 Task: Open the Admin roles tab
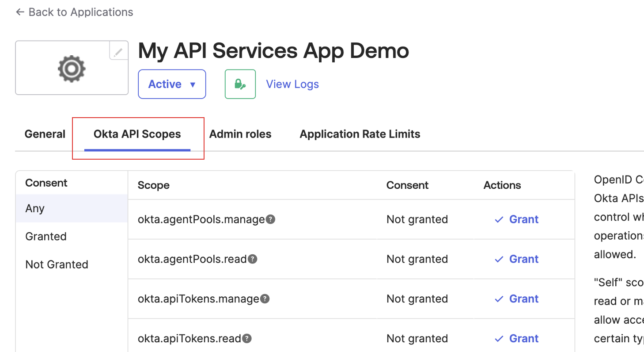coord(240,134)
